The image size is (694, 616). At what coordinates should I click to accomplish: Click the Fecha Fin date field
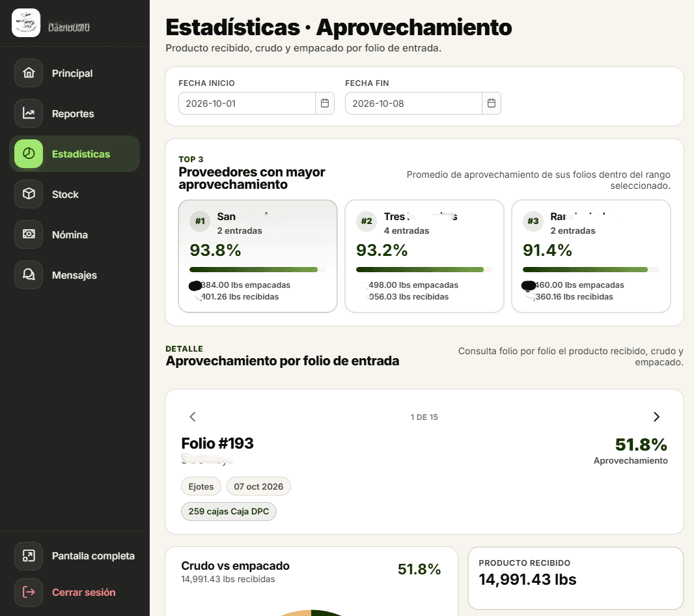413,103
